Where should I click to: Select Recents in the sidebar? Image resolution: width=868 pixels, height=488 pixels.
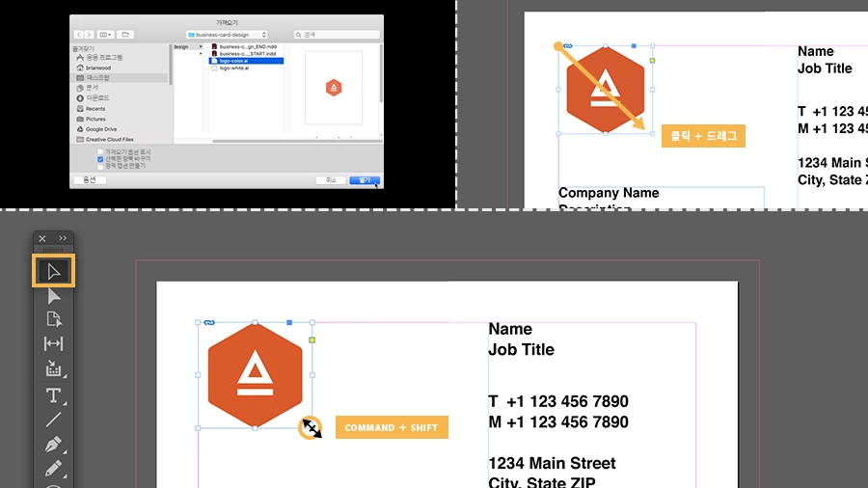[91, 108]
